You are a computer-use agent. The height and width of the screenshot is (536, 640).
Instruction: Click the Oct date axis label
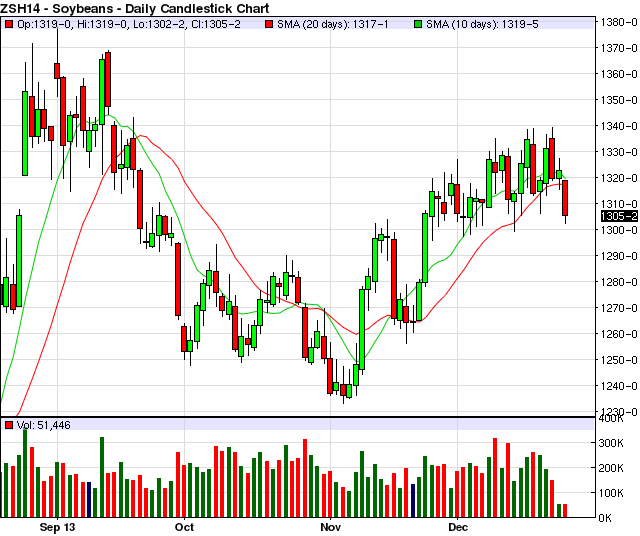184,527
